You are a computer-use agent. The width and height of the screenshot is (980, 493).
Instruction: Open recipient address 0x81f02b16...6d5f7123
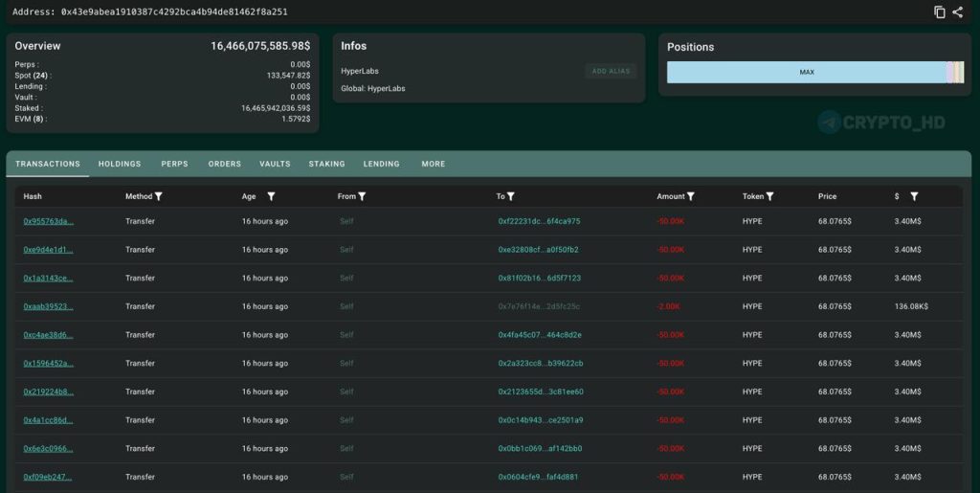point(540,278)
